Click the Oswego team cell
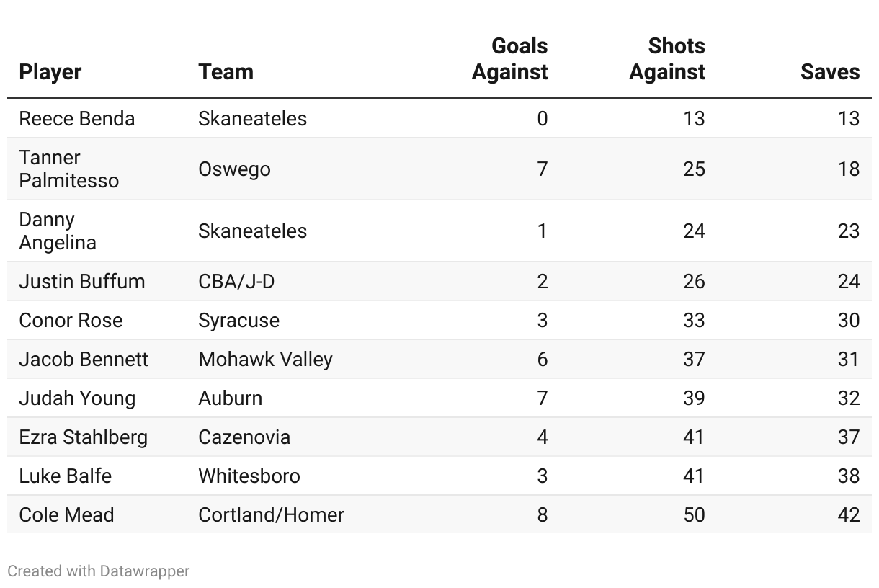Image resolution: width=879 pixels, height=588 pixels. (x=234, y=169)
